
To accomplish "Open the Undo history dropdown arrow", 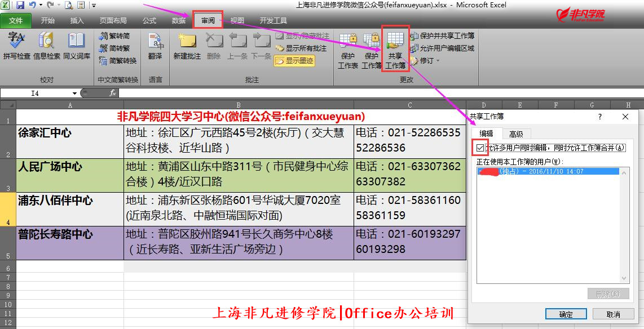I will pyautogui.click(x=41, y=5).
